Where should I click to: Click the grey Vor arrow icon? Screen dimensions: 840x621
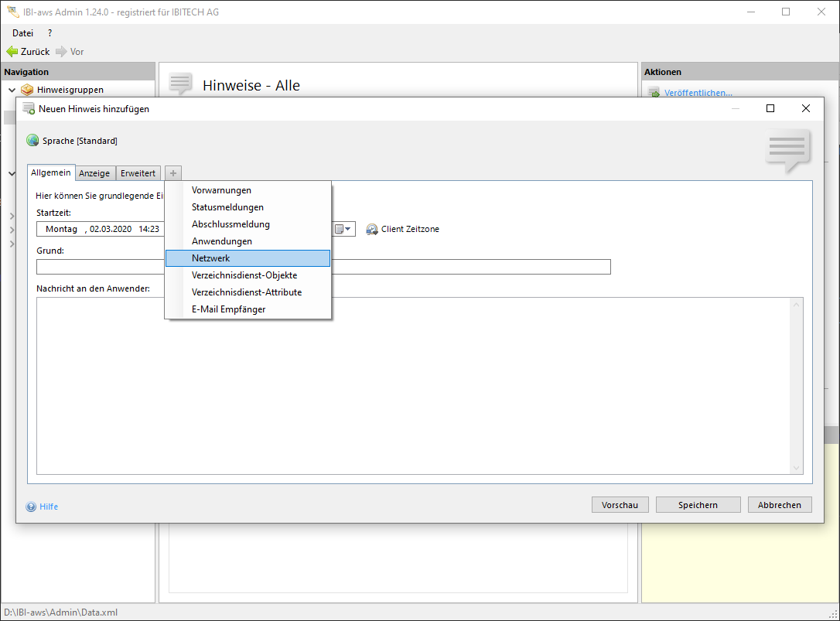(61, 52)
